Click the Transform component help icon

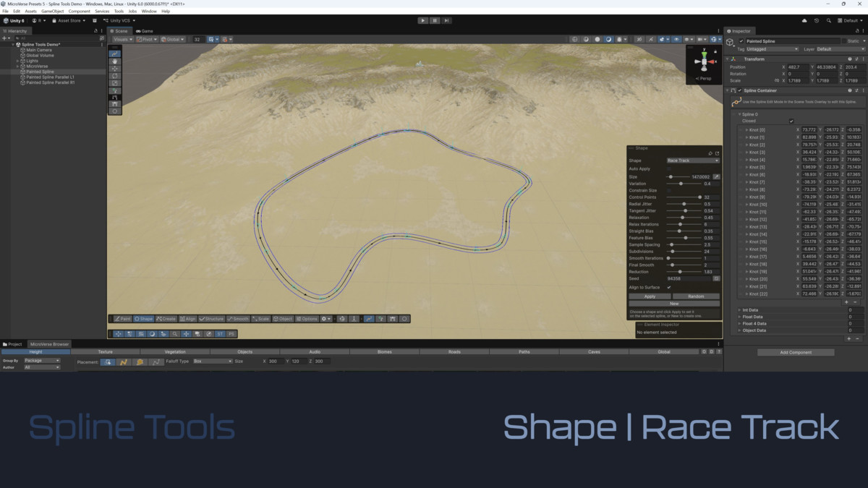(x=850, y=59)
